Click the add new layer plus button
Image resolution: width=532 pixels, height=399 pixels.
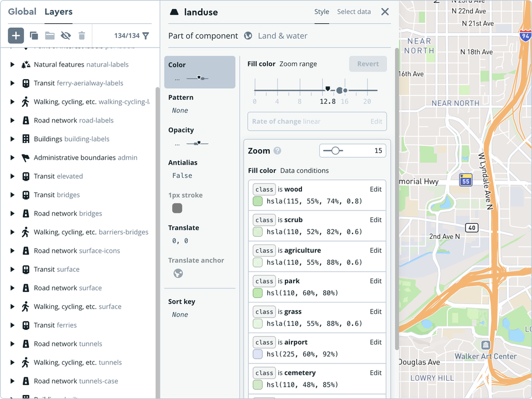(16, 35)
